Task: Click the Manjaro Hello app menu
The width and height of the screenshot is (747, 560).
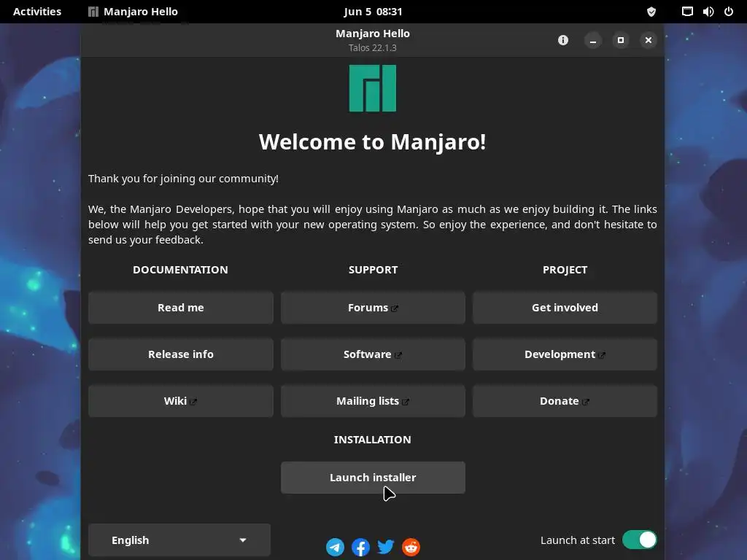Action: [133, 12]
